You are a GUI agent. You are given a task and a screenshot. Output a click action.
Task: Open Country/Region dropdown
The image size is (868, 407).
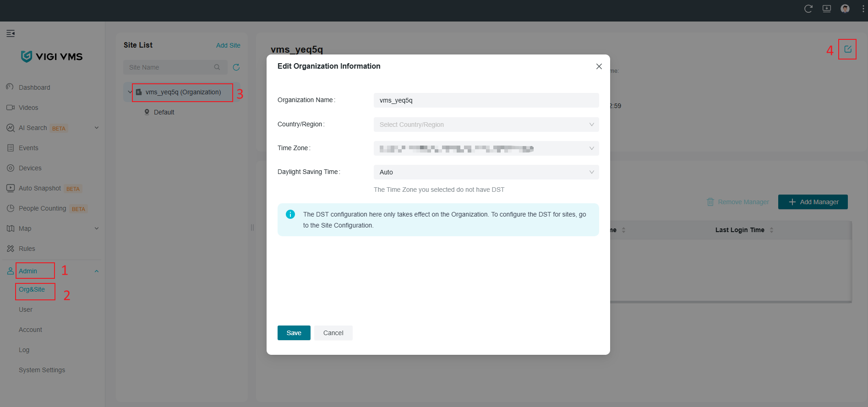coord(486,125)
